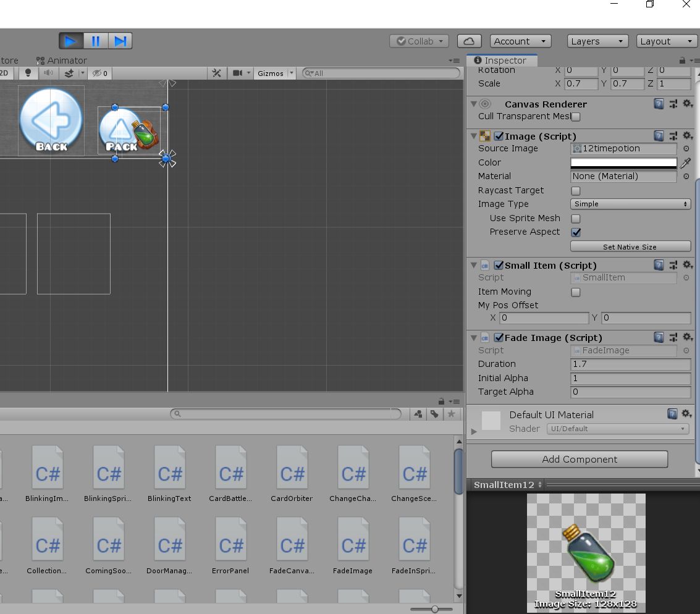Viewport: 700px width, 614px height.
Task: Mute scene audio with the speaker icon
Action: coord(49,74)
